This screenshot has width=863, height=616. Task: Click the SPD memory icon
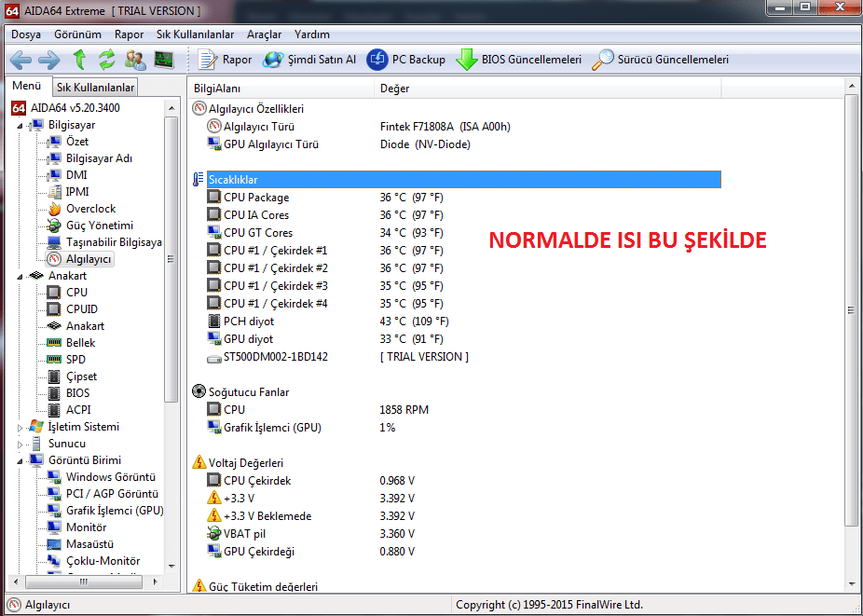click(54, 360)
